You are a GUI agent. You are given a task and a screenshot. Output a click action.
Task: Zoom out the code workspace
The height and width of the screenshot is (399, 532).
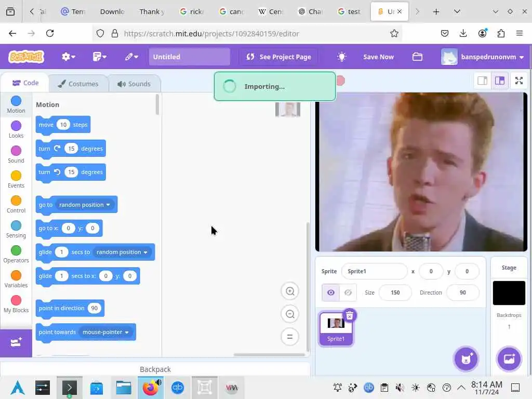tap(290, 314)
